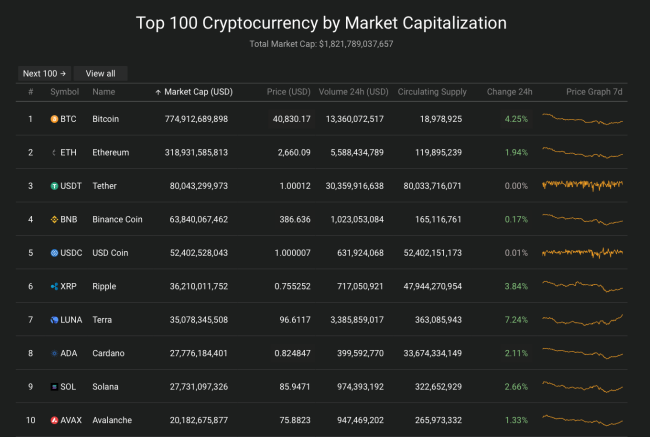Click Ripple's 3.84% change value
This screenshot has width=650, height=437.
(x=516, y=286)
